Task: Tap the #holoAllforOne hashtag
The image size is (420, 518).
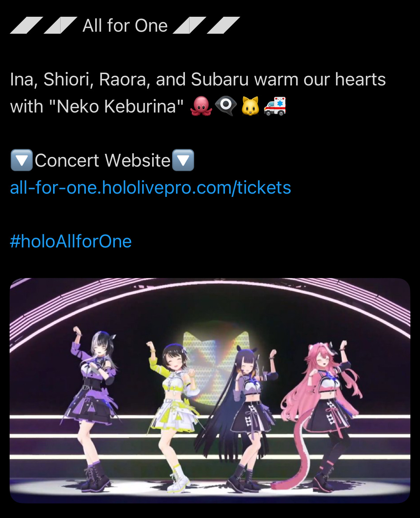Action: pos(71,241)
